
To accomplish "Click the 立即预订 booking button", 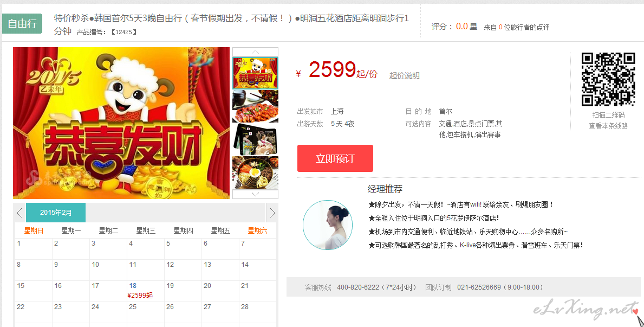I will [x=335, y=158].
